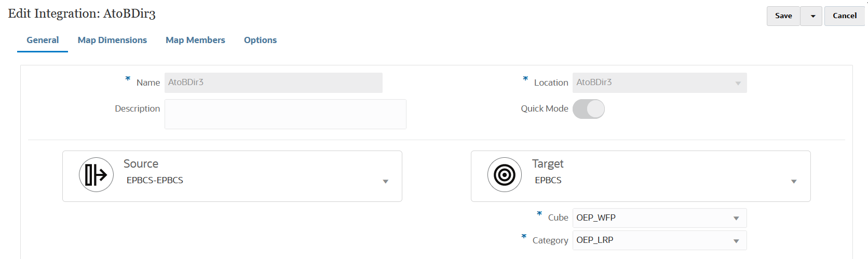Select the Options tab
This screenshot has height=259, width=868.
coord(260,40)
